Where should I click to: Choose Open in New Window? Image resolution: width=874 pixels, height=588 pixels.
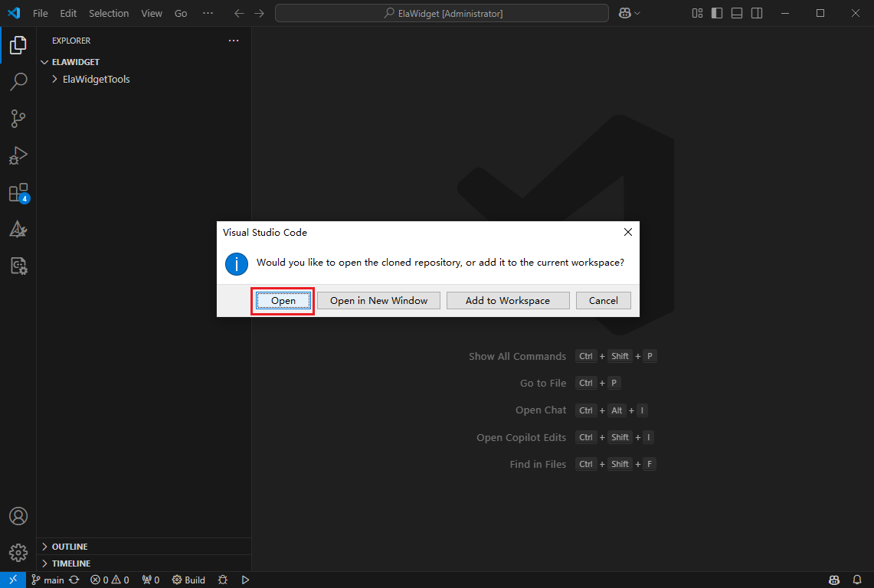(378, 300)
